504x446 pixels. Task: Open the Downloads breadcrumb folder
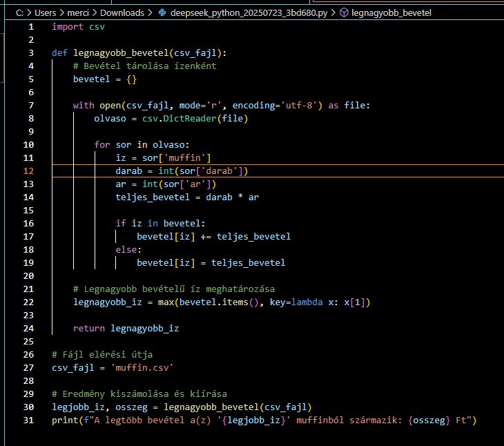[x=122, y=13]
